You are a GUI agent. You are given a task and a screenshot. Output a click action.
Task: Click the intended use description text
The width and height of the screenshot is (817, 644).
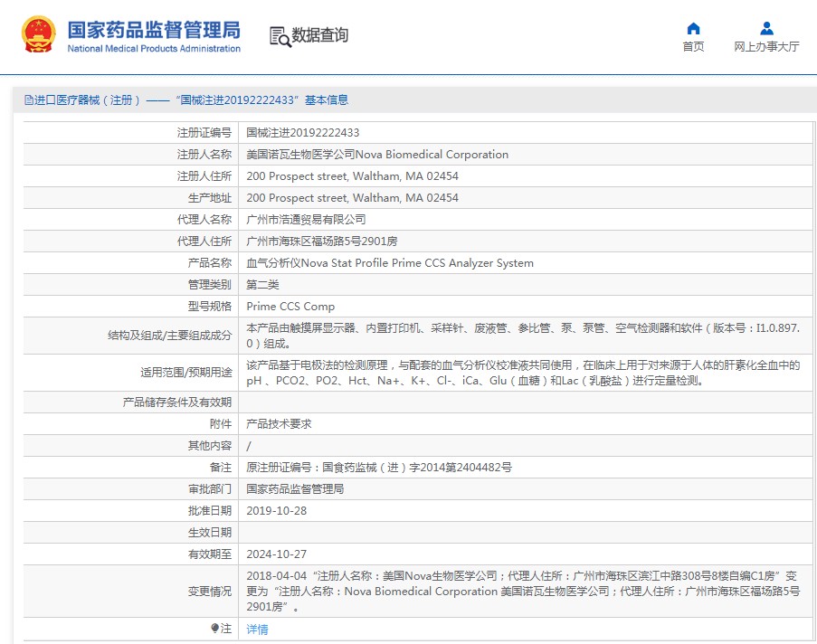click(523, 373)
